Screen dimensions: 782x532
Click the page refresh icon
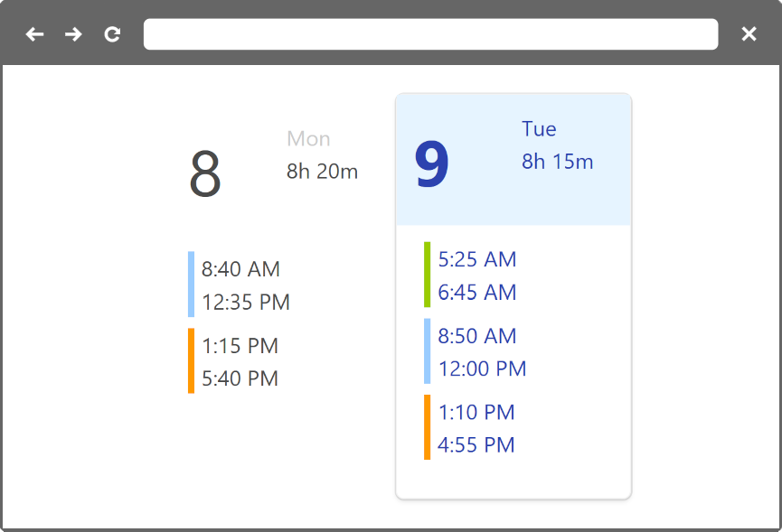point(112,33)
